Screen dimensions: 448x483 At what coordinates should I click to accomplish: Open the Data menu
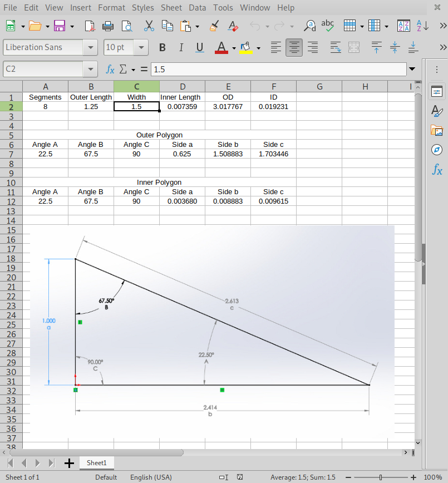point(198,7)
